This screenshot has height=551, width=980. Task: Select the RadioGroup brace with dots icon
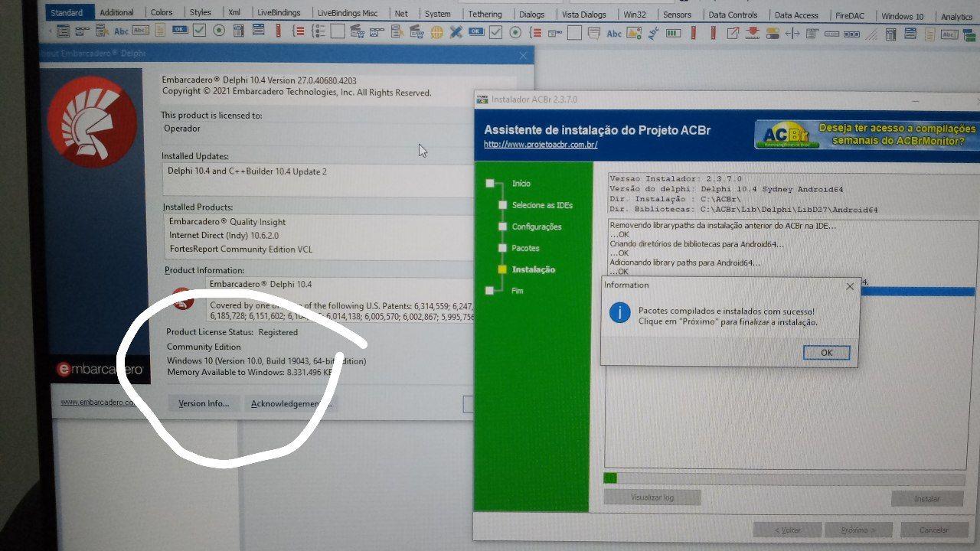pos(318,32)
